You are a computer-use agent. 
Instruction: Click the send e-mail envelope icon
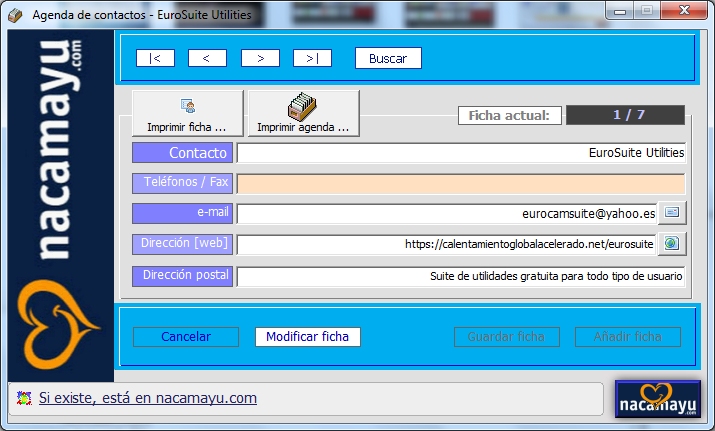pos(672,213)
